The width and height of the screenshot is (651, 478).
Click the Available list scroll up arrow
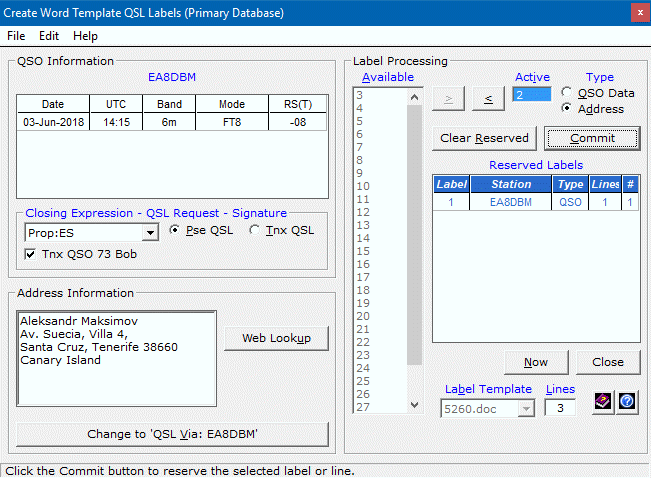[x=414, y=97]
